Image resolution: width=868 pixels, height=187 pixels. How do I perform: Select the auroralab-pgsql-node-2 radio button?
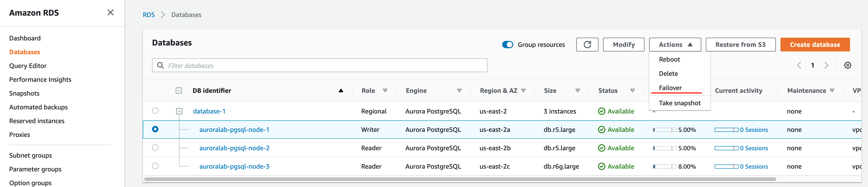pos(155,148)
